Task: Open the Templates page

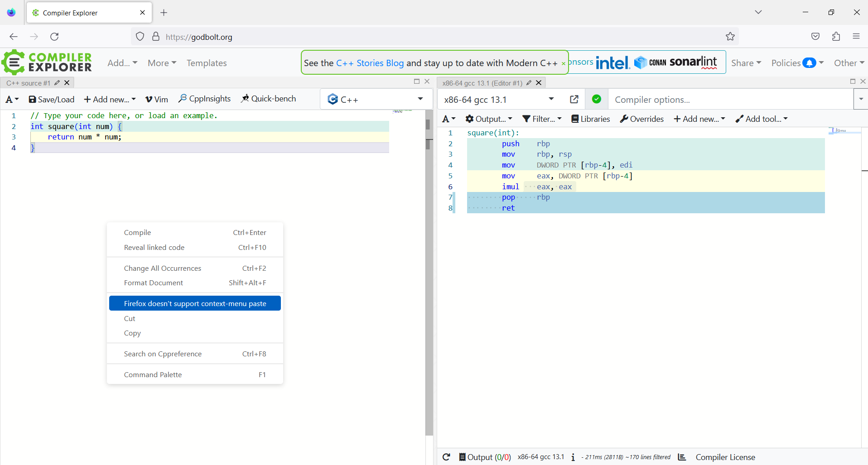Action: (207, 63)
